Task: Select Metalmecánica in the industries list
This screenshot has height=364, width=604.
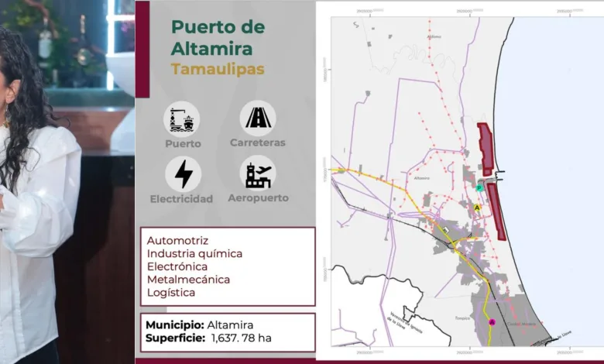Action: coord(188,280)
